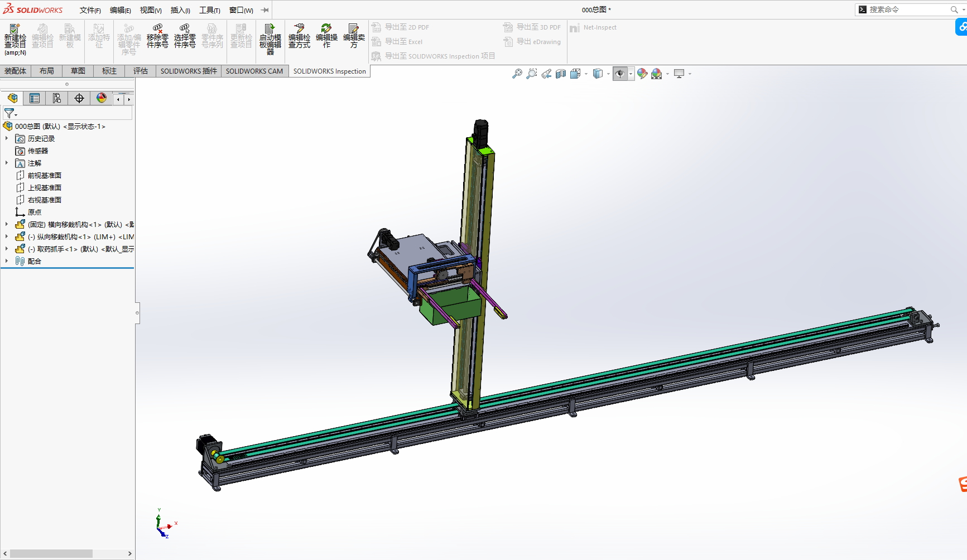The width and height of the screenshot is (967, 560).
Task: Open Display Style dropdown arrow
Action: (608, 74)
